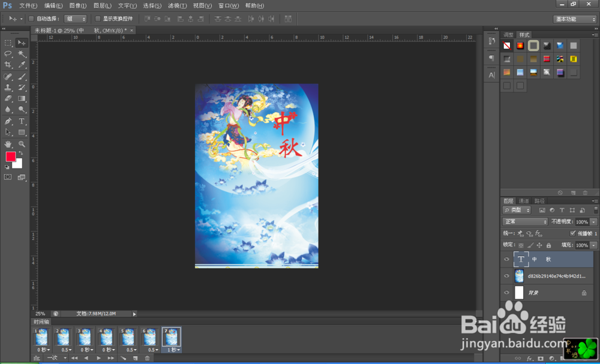Image resolution: width=600 pixels, height=364 pixels.
Task: Select the Horizontal Type tool
Action: coord(22,121)
